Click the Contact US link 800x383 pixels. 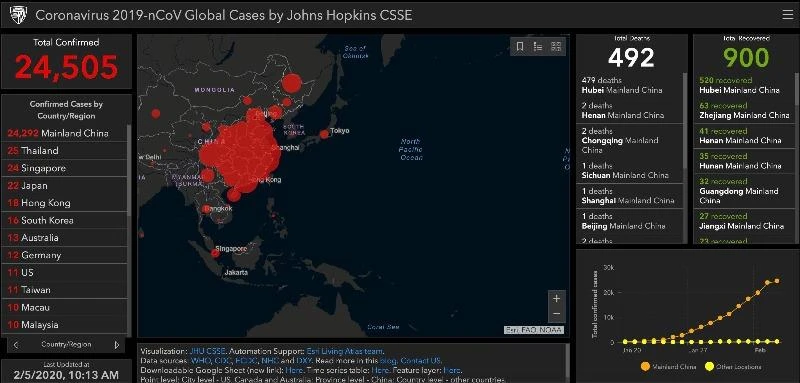coord(421,361)
